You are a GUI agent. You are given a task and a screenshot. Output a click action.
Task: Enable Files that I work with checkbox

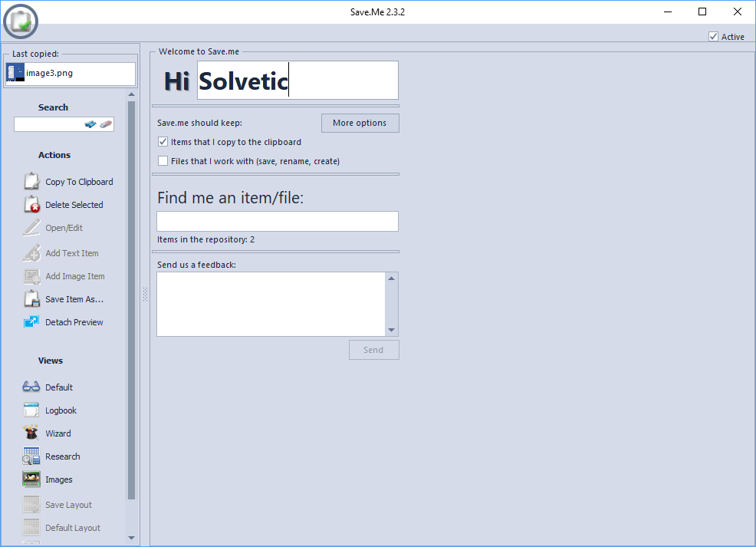163,161
